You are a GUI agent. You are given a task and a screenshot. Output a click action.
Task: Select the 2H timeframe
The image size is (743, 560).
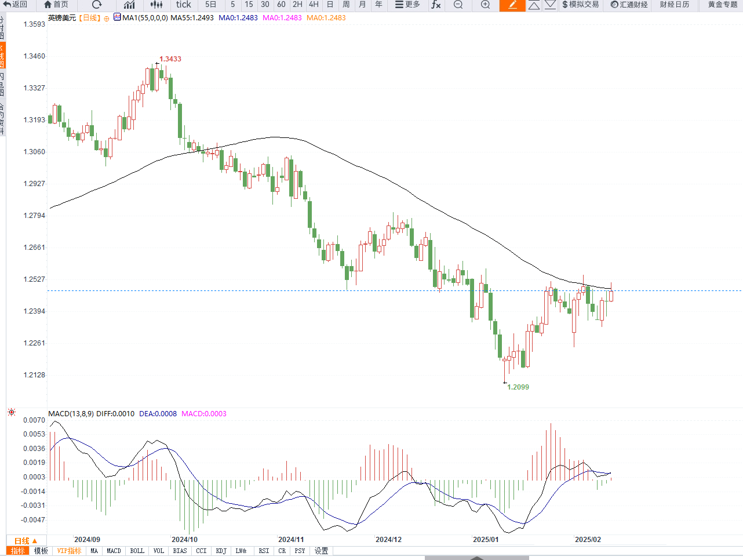297,5
